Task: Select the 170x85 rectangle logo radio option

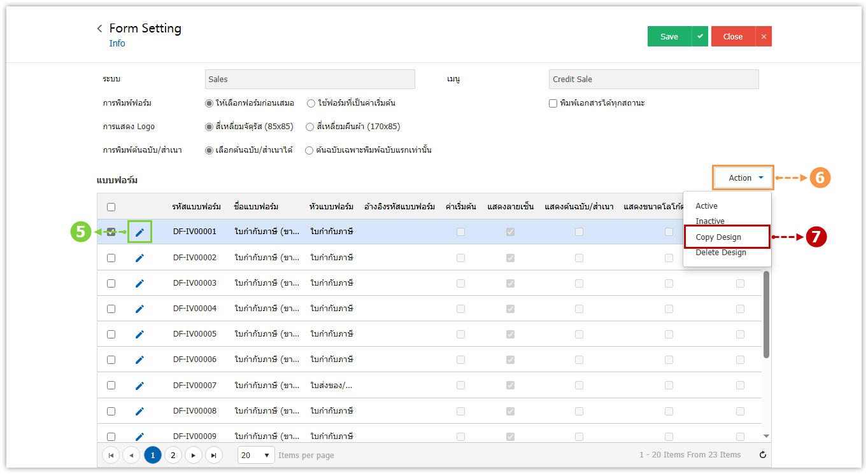Action: coord(310,127)
